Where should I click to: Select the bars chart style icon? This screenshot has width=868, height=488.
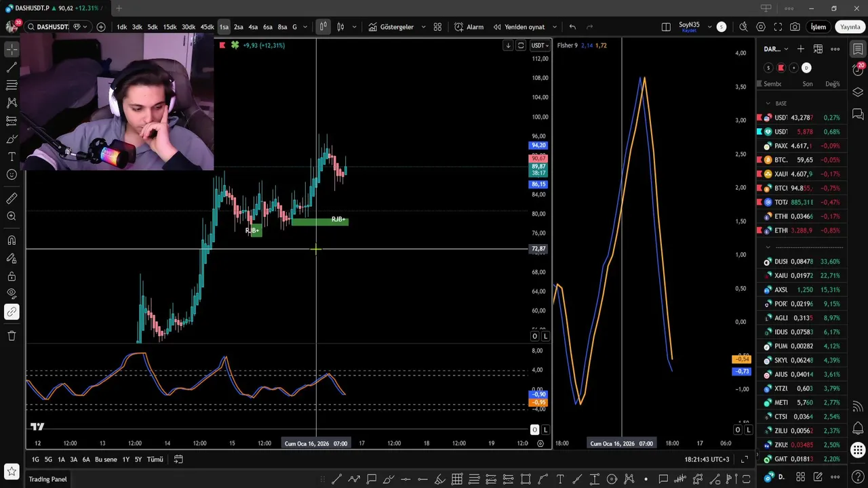pos(323,27)
